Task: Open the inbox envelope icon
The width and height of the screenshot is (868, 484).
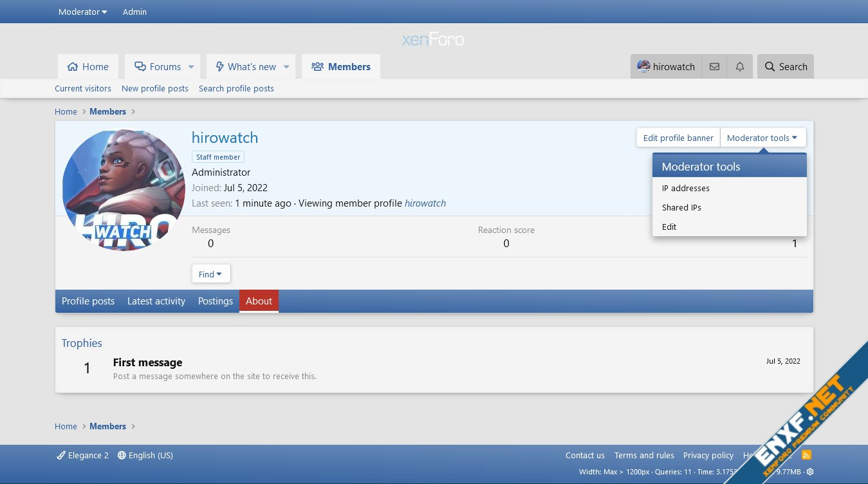Action: click(714, 67)
